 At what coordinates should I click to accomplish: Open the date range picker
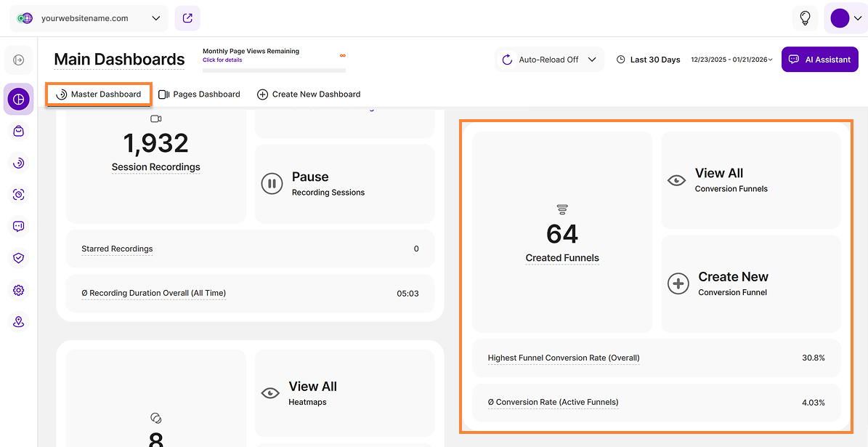coord(731,60)
